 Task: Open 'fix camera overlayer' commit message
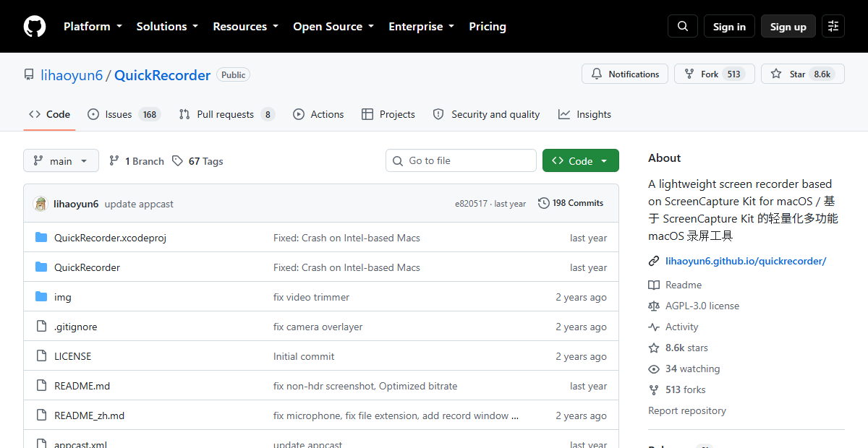click(318, 327)
